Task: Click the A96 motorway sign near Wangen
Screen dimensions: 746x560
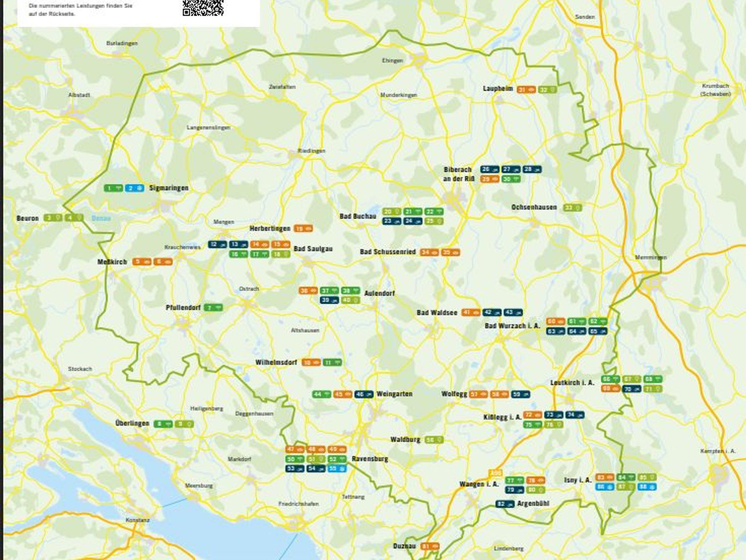Action: (495, 473)
